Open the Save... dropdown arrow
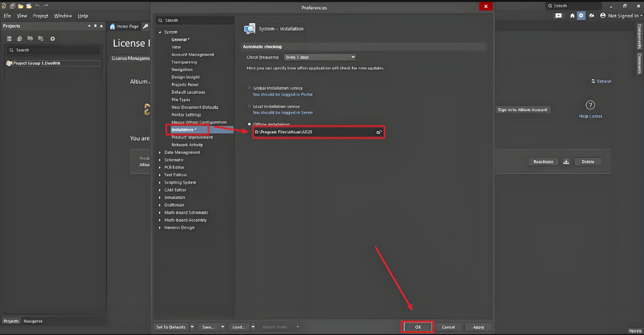Image resolution: width=644 pixels, height=335 pixels. coord(222,327)
